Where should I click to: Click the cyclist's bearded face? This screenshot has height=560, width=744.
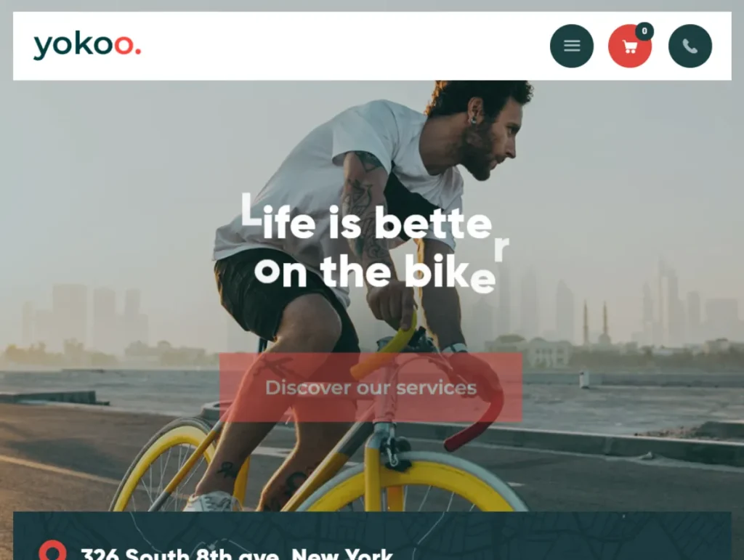pyautogui.click(x=491, y=142)
